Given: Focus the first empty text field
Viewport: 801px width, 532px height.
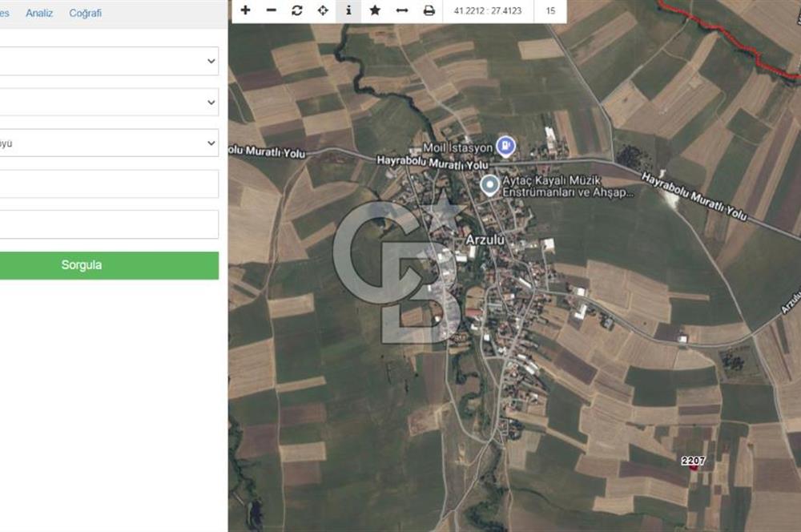Looking at the screenshot, I should (x=109, y=184).
